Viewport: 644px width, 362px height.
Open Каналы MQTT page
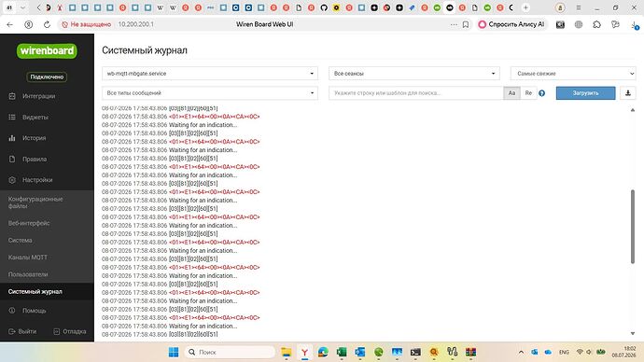(27, 258)
